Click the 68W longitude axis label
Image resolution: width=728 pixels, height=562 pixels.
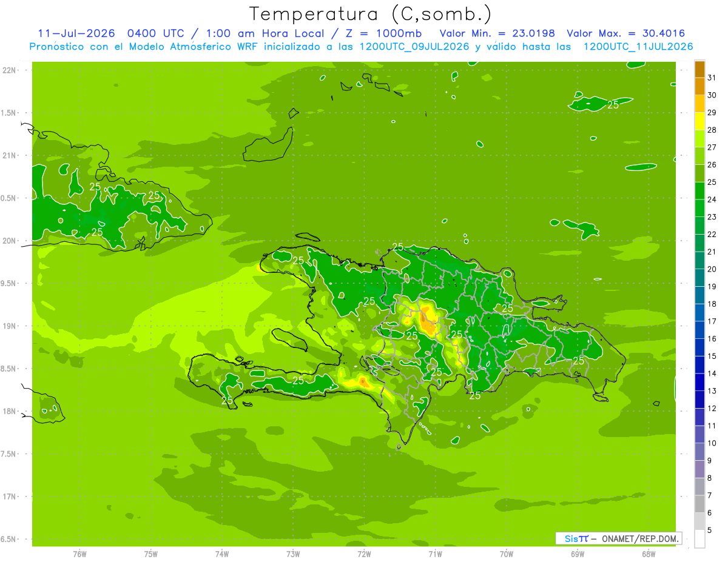(649, 554)
